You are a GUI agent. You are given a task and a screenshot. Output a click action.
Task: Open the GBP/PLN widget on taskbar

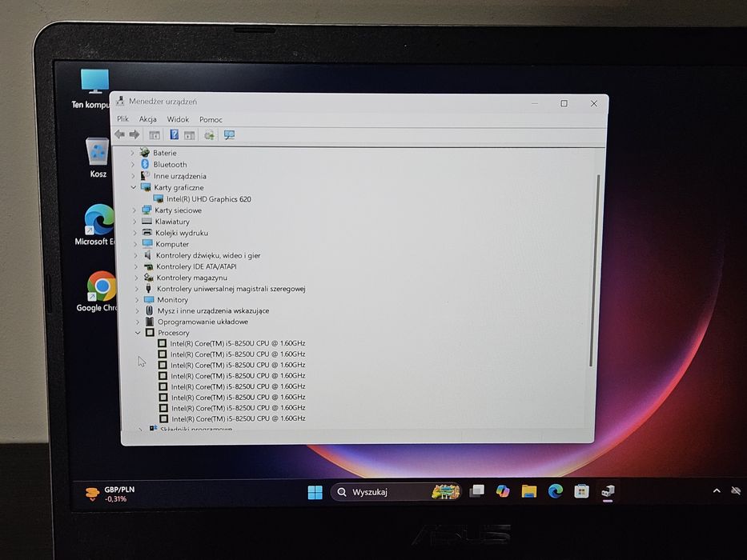click(110, 494)
